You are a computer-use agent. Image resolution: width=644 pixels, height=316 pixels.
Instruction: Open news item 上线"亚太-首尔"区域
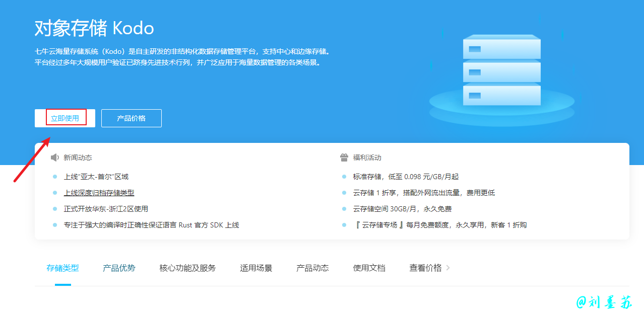[x=96, y=177]
